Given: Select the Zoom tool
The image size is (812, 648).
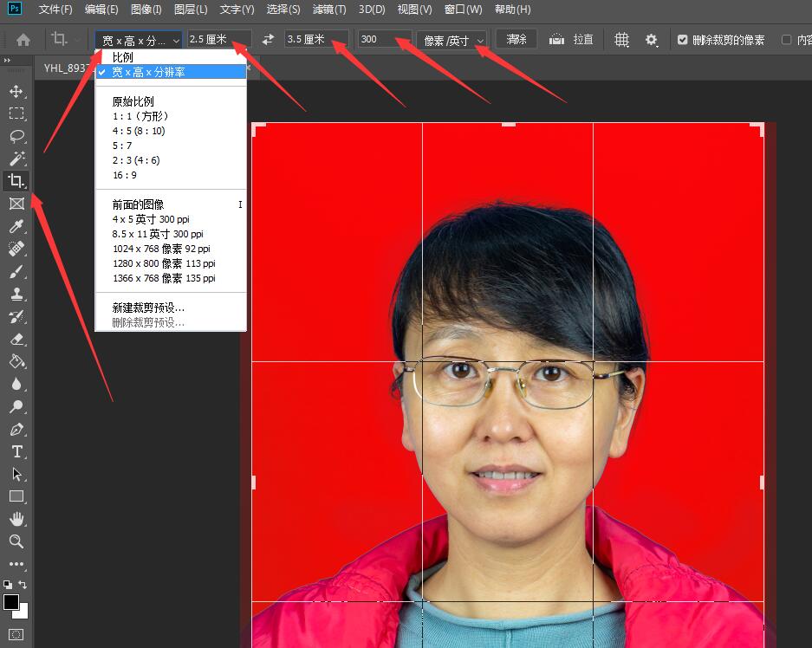Looking at the screenshot, I should point(16,541).
